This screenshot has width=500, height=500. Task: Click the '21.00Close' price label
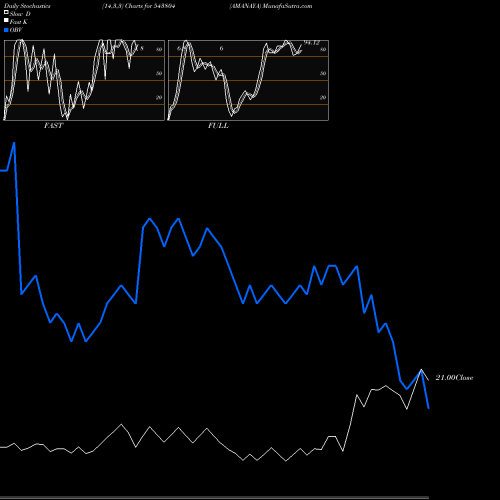tap(454, 378)
